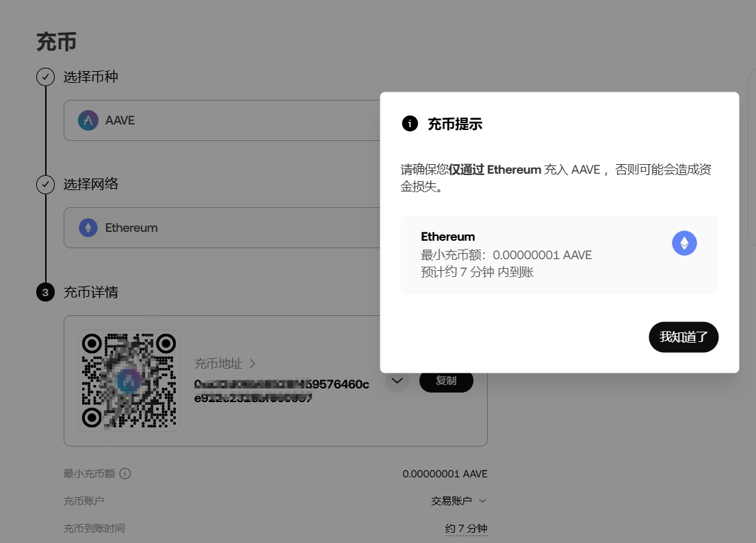Click the QR code for the deposit address

tap(129, 381)
